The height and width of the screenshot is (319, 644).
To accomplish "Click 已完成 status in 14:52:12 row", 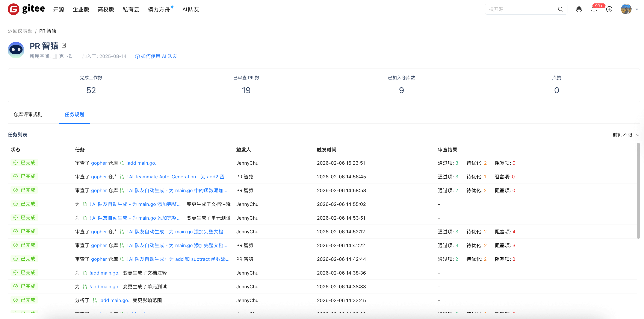I will (24, 232).
